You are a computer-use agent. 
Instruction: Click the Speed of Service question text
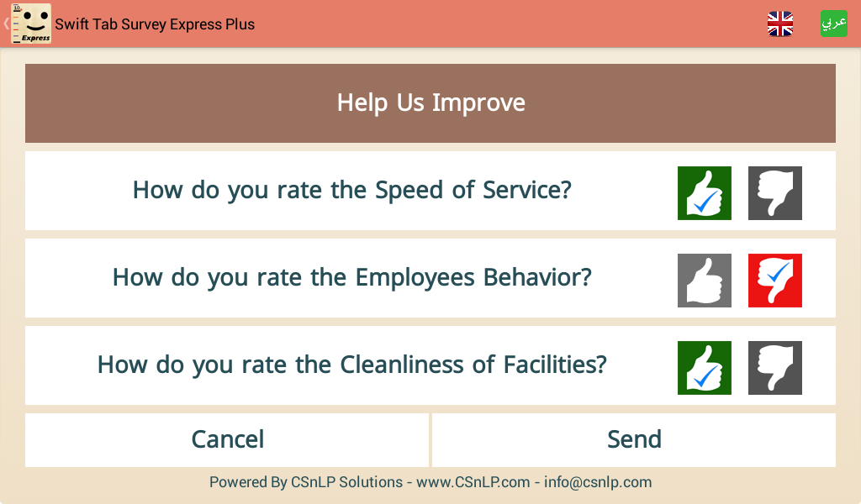[x=352, y=191]
